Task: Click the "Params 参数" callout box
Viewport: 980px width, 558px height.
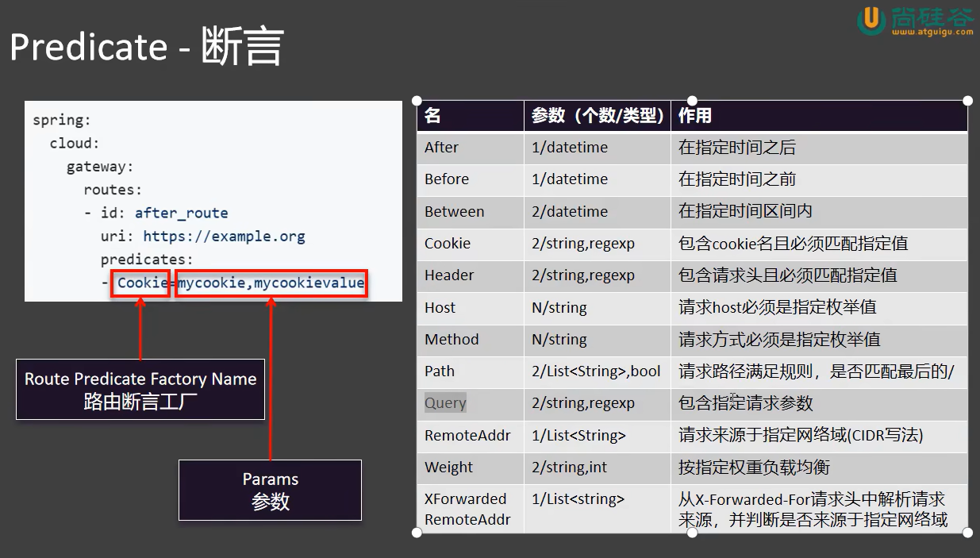Action: [270, 490]
